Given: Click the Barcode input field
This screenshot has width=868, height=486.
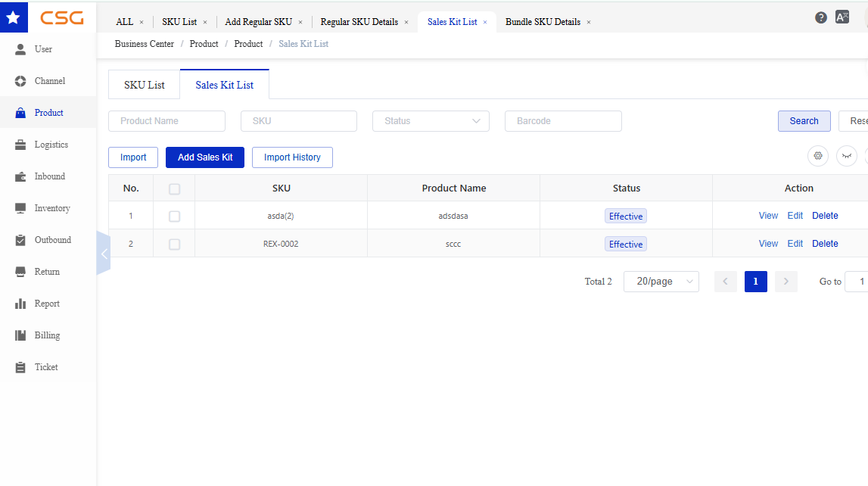Looking at the screenshot, I should pyautogui.click(x=563, y=121).
